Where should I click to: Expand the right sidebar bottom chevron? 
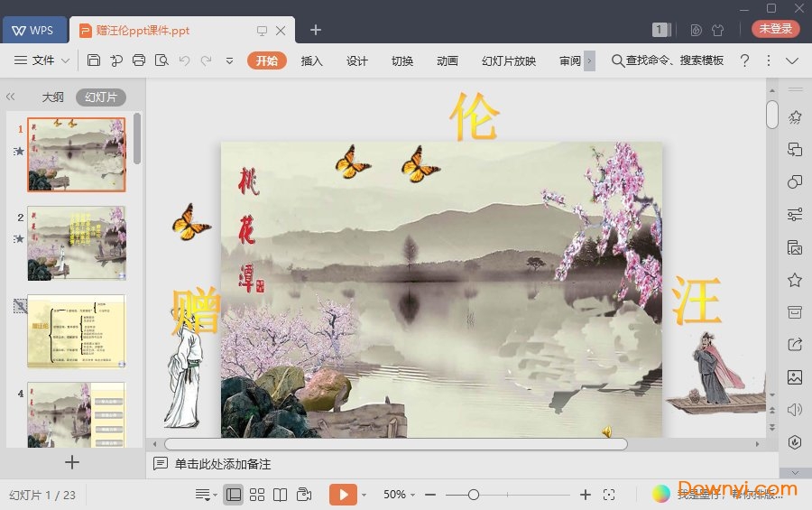[x=796, y=472]
